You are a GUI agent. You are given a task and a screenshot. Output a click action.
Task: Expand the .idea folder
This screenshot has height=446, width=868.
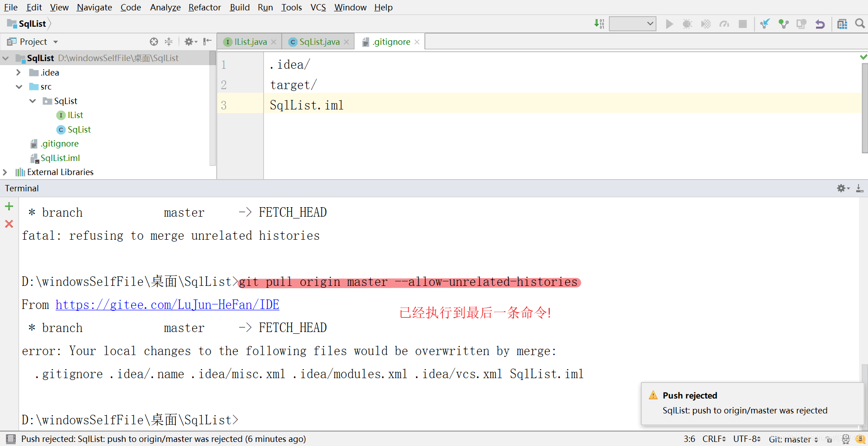pos(19,72)
